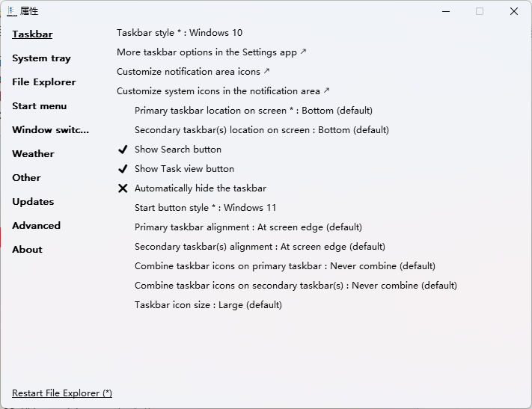Image resolution: width=532 pixels, height=409 pixels.
Task: Click the app icon in the title bar
Action: [x=11, y=11]
